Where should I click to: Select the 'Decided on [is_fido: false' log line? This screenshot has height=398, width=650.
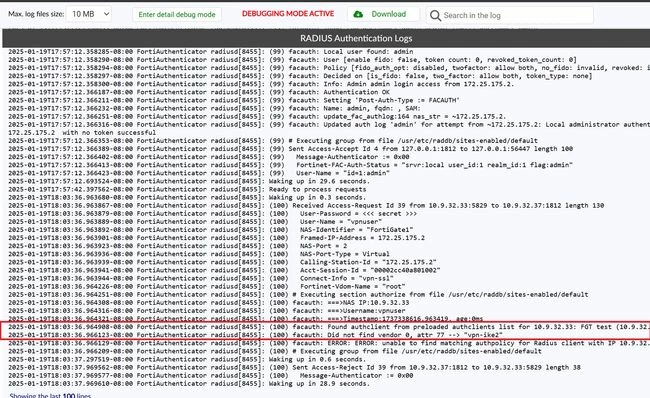300,76
